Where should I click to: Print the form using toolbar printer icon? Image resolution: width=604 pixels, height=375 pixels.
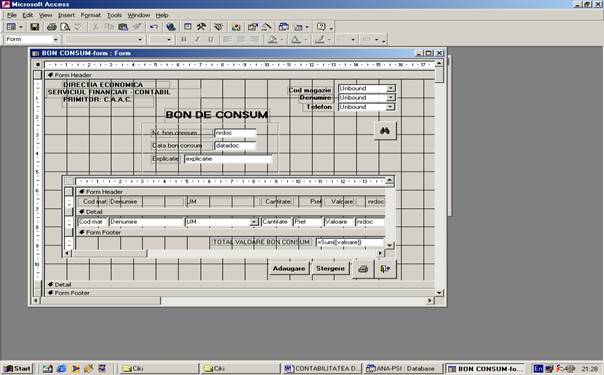coord(52,27)
